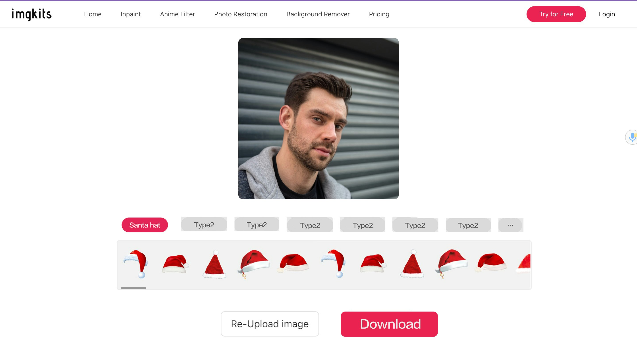
Task: Click the uploaded portrait photo preview
Action: pos(318,119)
